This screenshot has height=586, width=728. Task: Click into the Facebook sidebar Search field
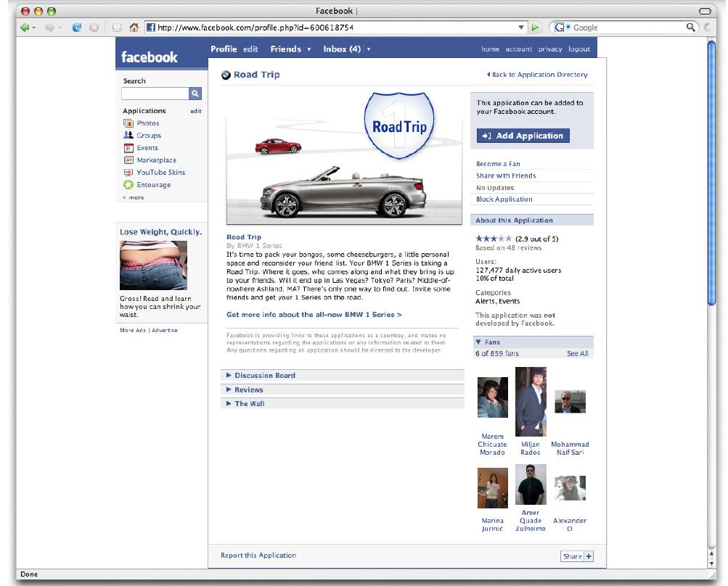[x=155, y=94]
